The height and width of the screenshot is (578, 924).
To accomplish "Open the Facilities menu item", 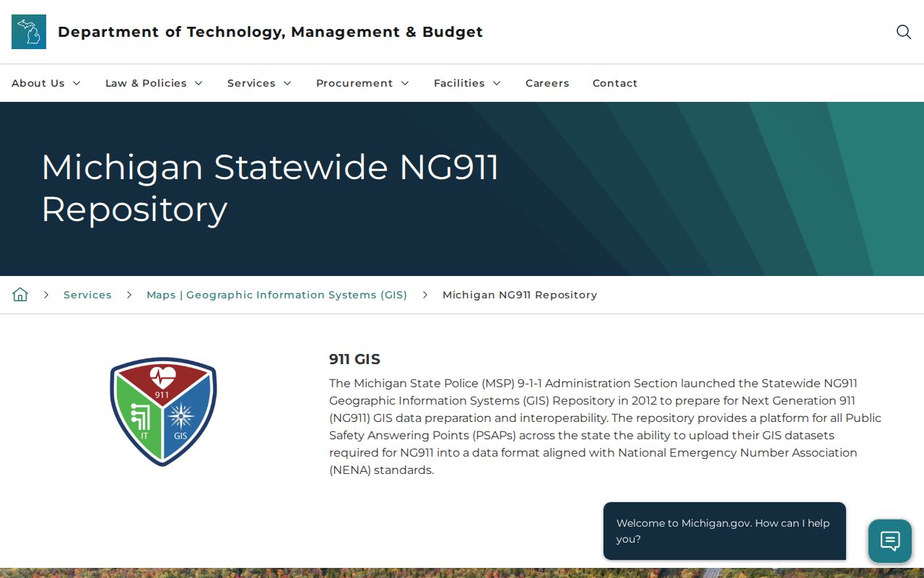I will 459,83.
